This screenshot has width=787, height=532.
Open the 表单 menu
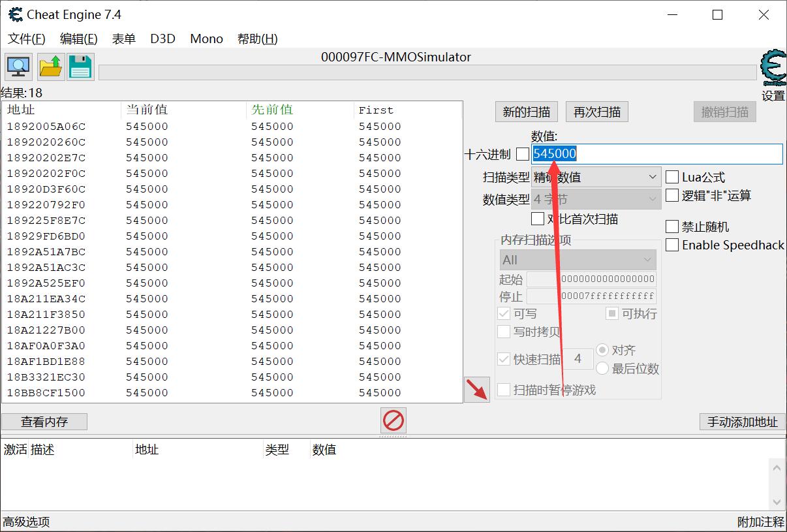pyautogui.click(x=123, y=39)
